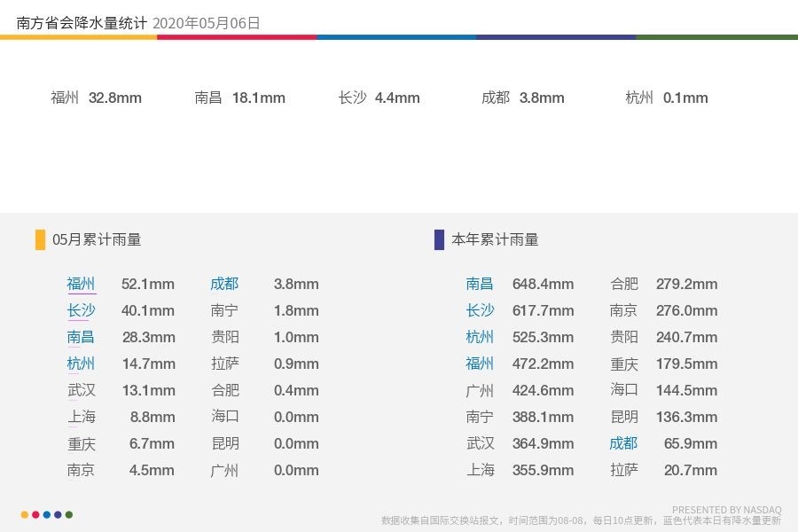Select the 0.1mm value beside 杭州
Viewport: 798px width, 532px height.
tap(685, 98)
